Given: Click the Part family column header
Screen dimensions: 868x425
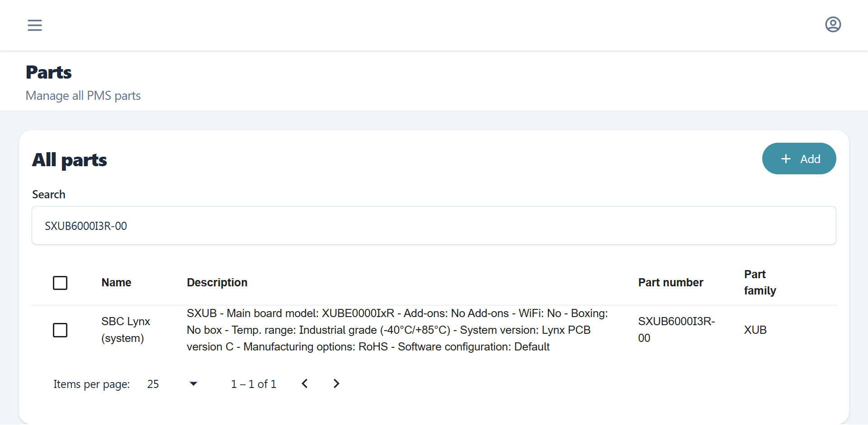Looking at the screenshot, I should tap(760, 283).
